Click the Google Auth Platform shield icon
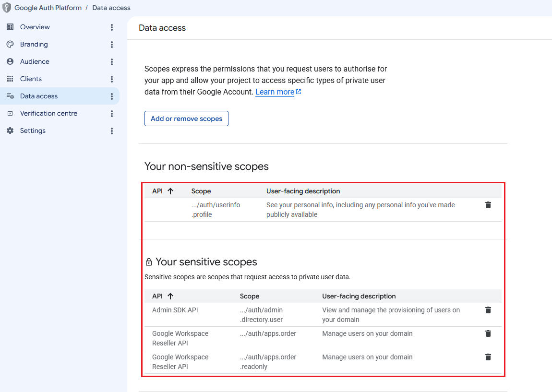 [7, 8]
